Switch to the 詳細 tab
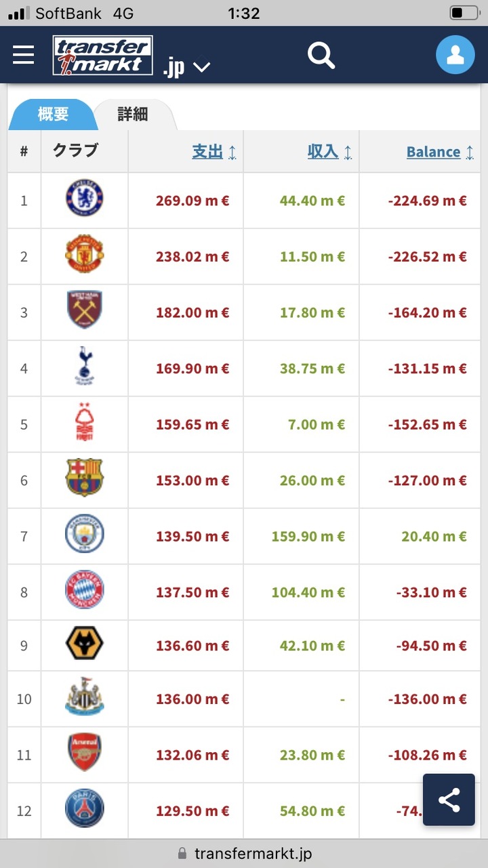 [133, 114]
